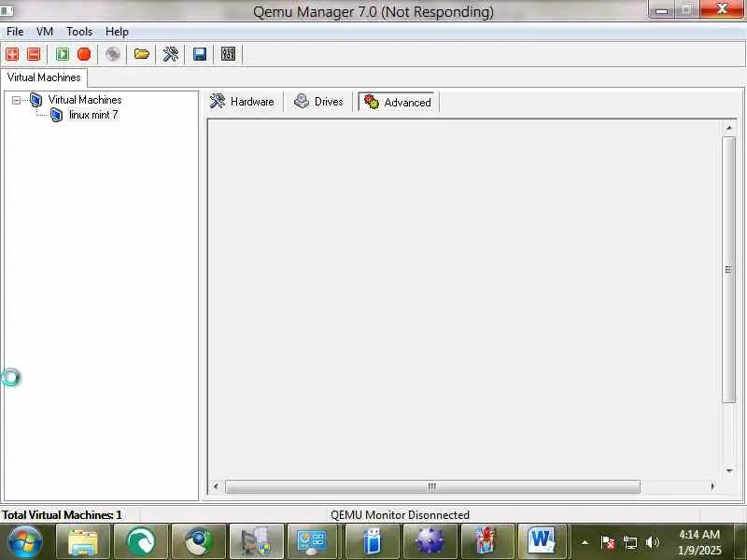The height and width of the screenshot is (560, 747).
Task: Click the green round swirl taskbar icon
Action: pos(141,542)
